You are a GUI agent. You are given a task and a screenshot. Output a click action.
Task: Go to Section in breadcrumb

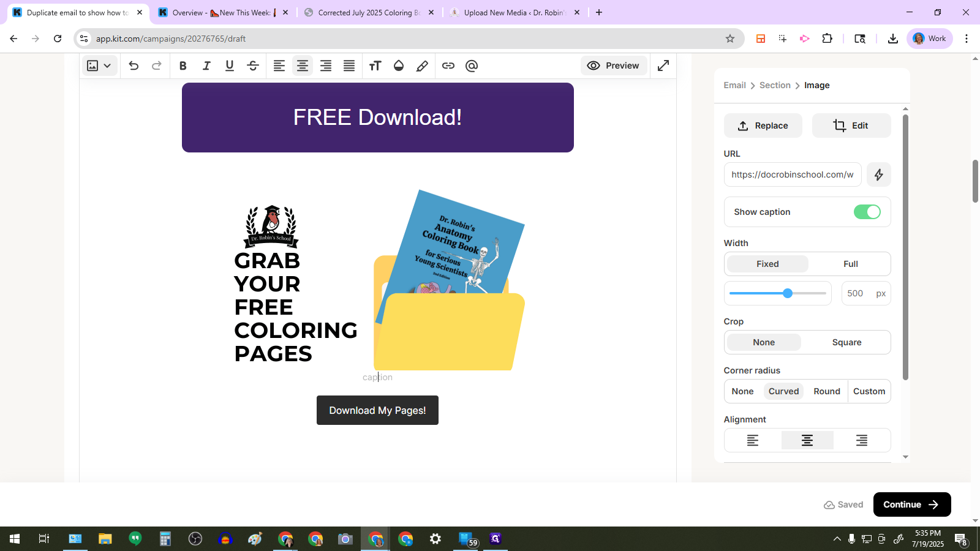[775, 85]
